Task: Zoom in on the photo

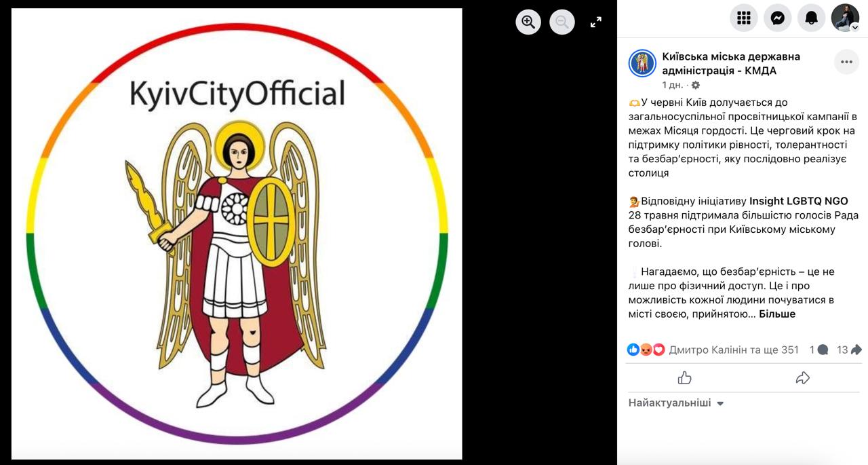Action: click(x=528, y=22)
